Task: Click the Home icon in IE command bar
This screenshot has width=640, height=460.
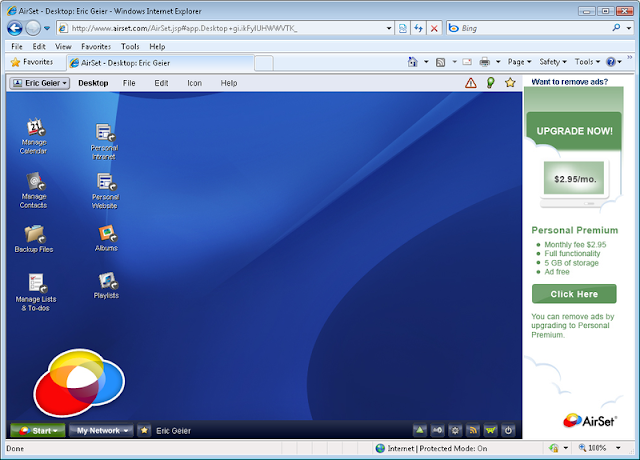Action: point(413,62)
